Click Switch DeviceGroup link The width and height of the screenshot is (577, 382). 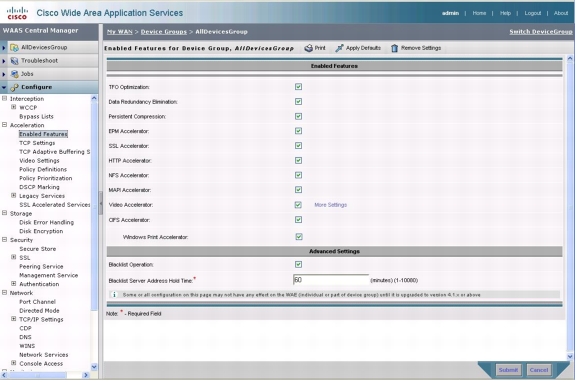pos(541,32)
